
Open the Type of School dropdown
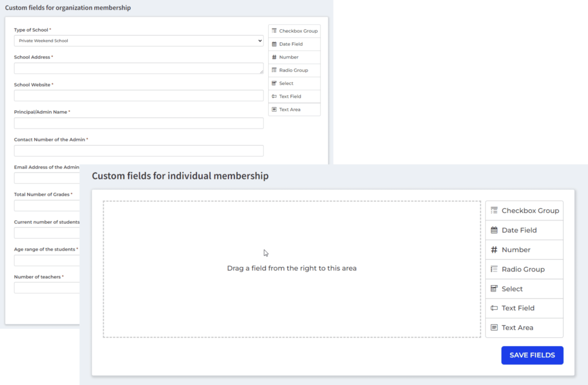tap(138, 41)
